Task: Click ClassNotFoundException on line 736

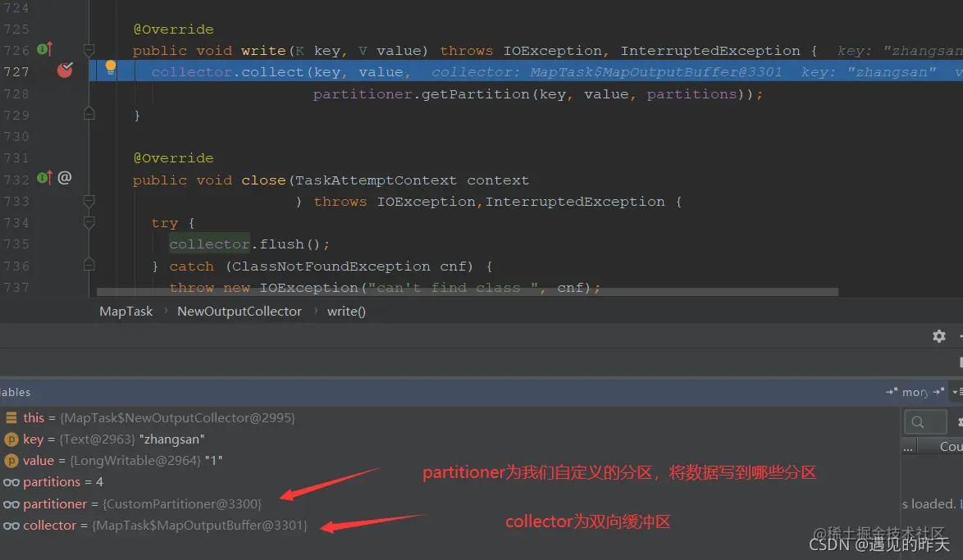Action: [331, 266]
